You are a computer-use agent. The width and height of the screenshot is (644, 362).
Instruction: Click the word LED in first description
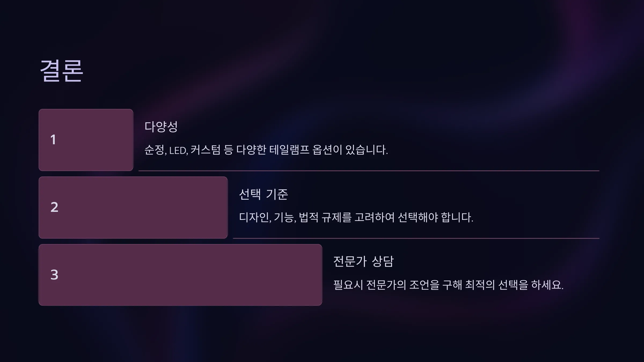[178, 150]
